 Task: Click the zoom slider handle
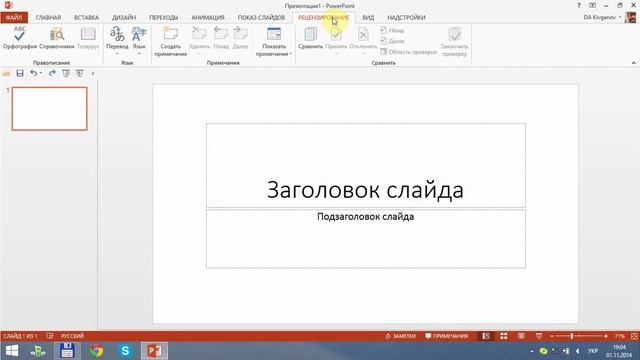click(572, 336)
